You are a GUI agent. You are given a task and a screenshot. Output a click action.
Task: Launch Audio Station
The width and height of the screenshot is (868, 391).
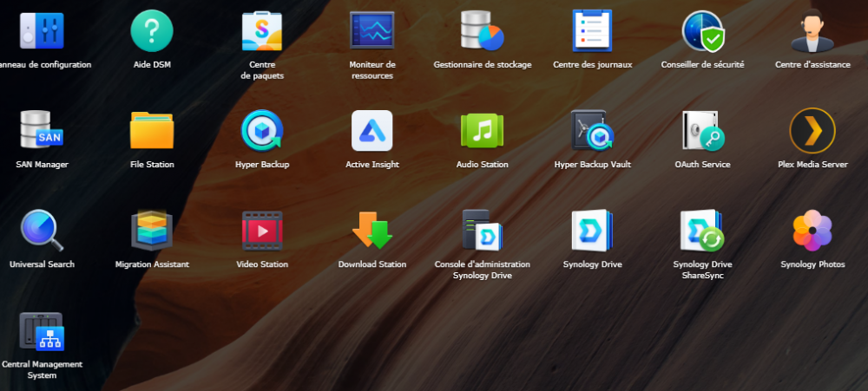click(x=482, y=131)
